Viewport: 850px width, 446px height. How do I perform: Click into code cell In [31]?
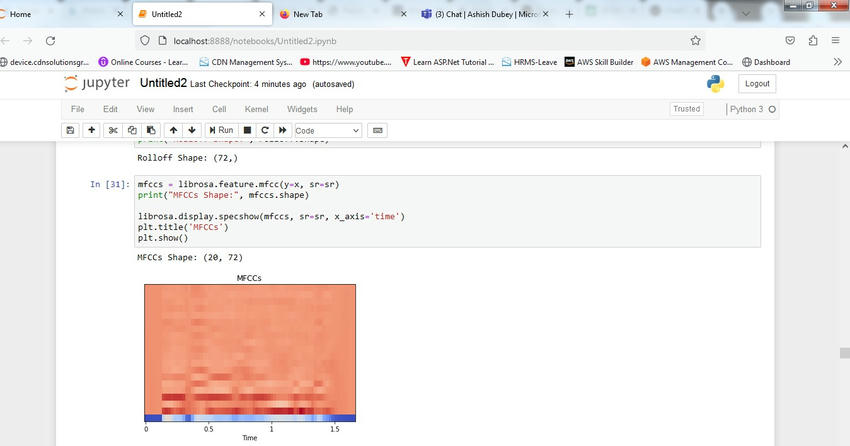coord(447,211)
